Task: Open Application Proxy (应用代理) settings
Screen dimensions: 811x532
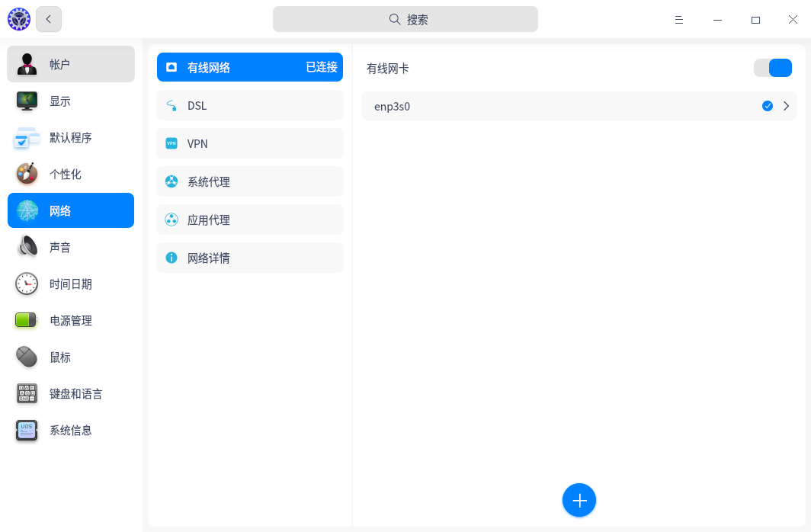Action: 250,220
